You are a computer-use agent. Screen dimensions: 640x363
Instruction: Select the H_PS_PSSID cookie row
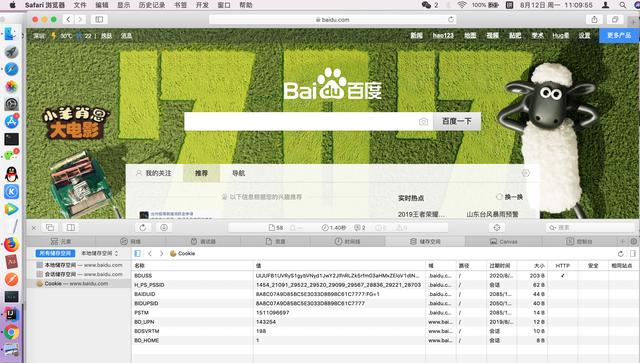click(386, 285)
